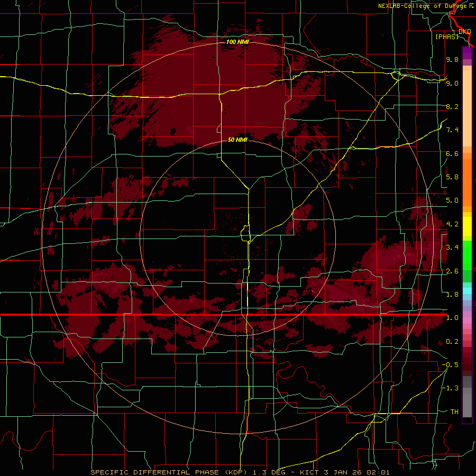This screenshot has height=476, width=476.
Task: Click the 9.0 scale value
Action: click(x=452, y=83)
